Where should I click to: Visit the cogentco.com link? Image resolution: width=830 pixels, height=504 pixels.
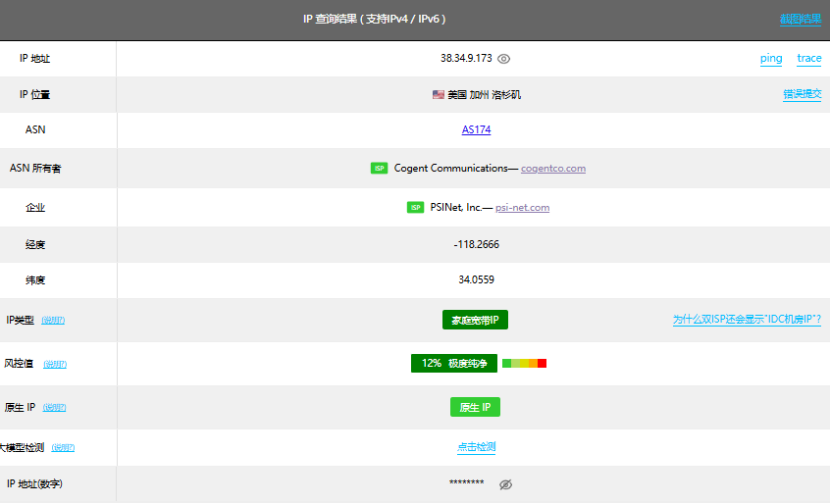point(553,169)
